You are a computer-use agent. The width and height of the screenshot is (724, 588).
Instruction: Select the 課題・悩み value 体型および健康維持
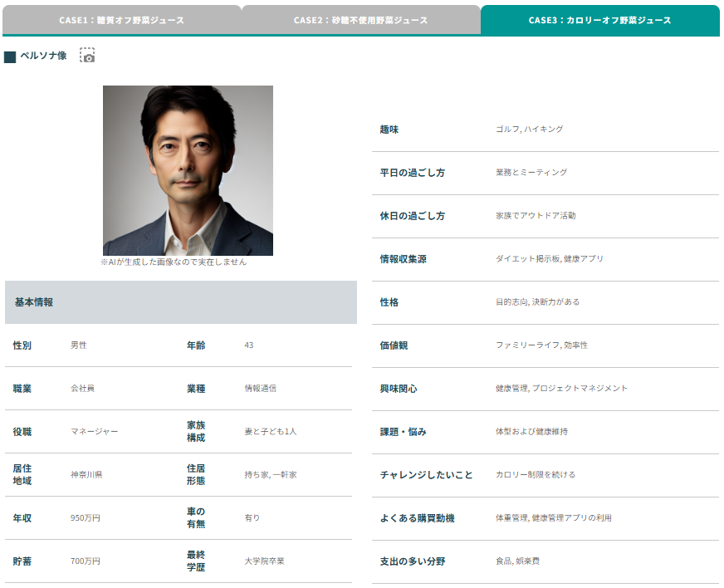531,432
